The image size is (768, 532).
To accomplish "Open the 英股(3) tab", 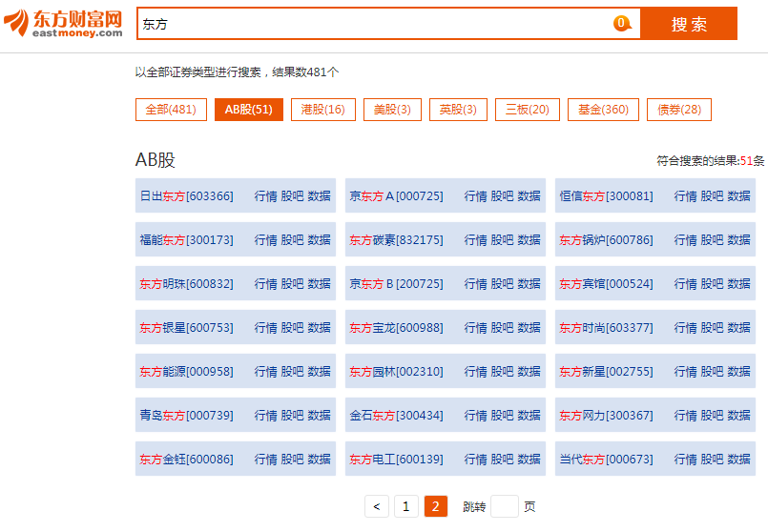I will (x=458, y=109).
